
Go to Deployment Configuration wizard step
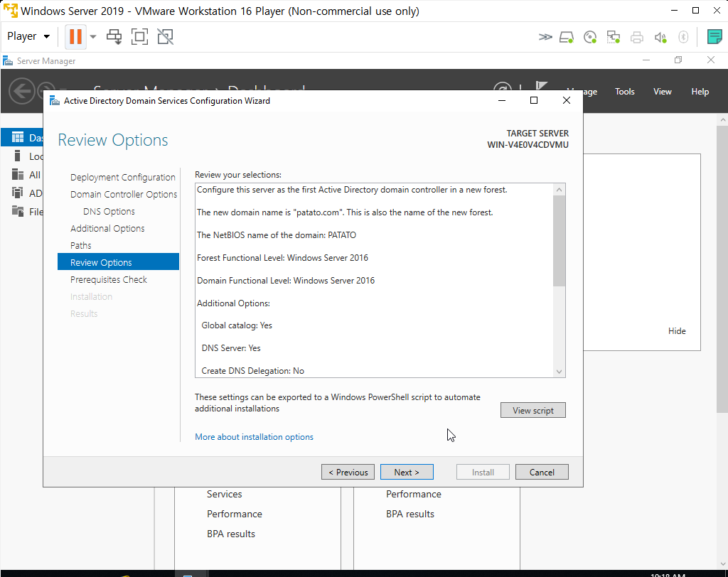122,177
